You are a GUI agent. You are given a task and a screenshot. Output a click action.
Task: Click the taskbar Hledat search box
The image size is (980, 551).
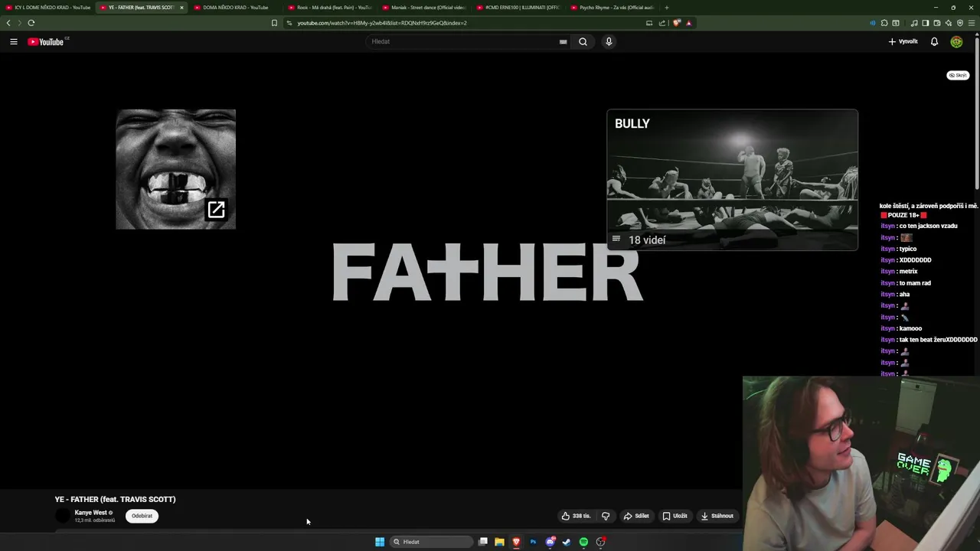[432, 542]
